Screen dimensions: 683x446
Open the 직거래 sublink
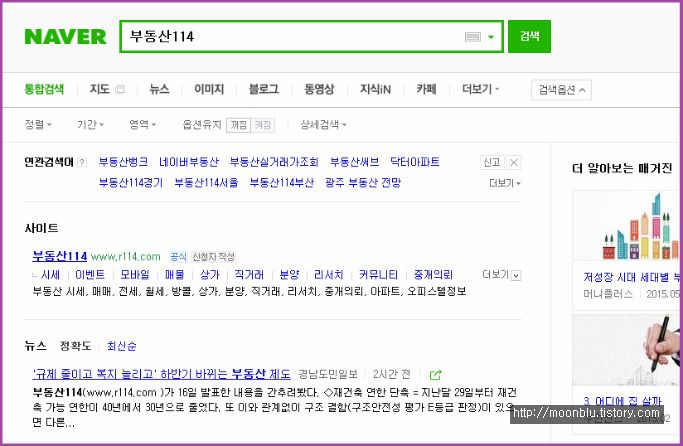249,275
